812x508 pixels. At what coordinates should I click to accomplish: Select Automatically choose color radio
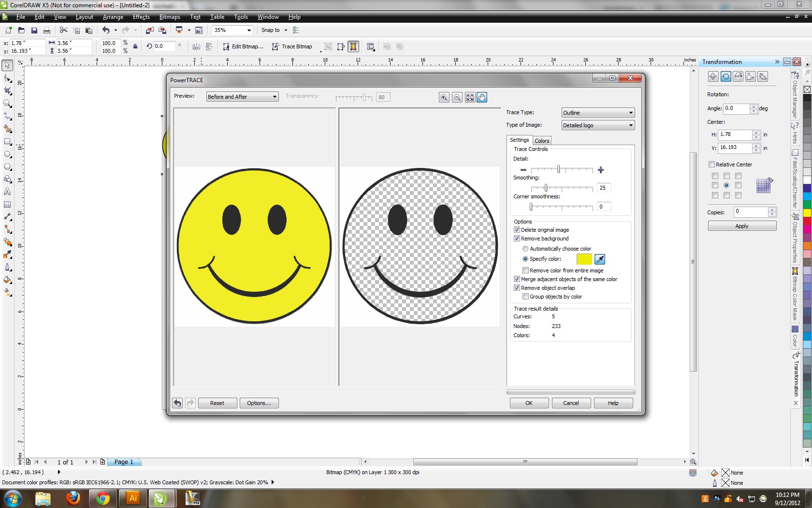click(x=525, y=249)
